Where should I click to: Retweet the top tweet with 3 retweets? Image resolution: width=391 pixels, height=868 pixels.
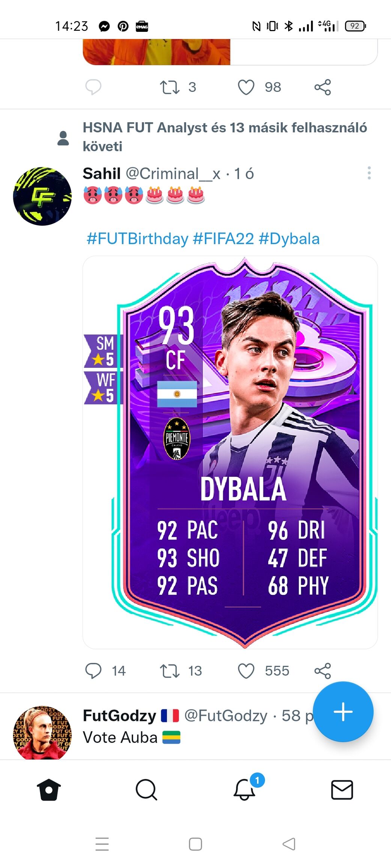click(170, 87)
